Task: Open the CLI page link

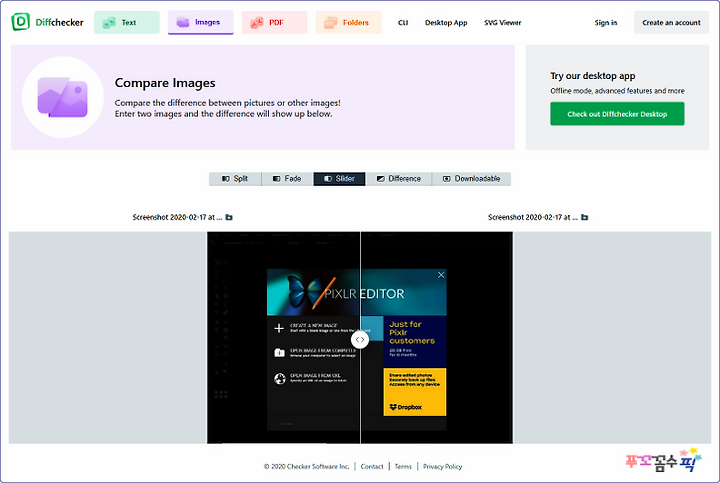Action: [x=403, y=22]
